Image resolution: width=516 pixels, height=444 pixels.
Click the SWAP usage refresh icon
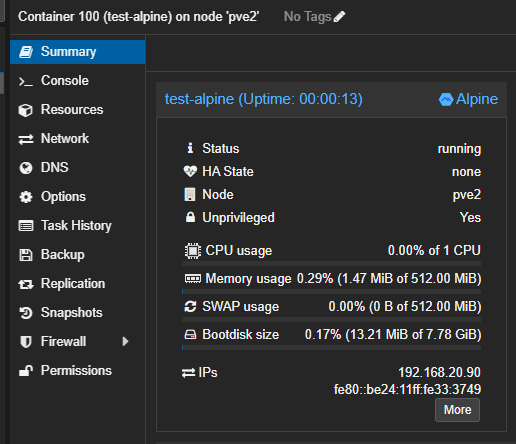pos(190,307)
